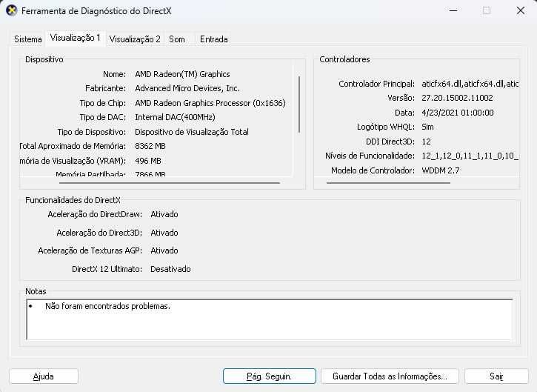The height and width of the screenshot is (392, 537).
Task: Close the DirectX diagnostic window
Action: 520,10
